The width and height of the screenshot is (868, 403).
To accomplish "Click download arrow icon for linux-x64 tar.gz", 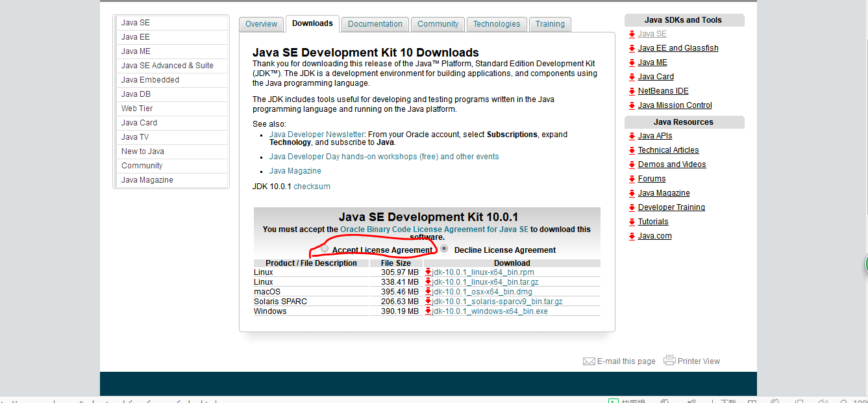I will (428, 282).
